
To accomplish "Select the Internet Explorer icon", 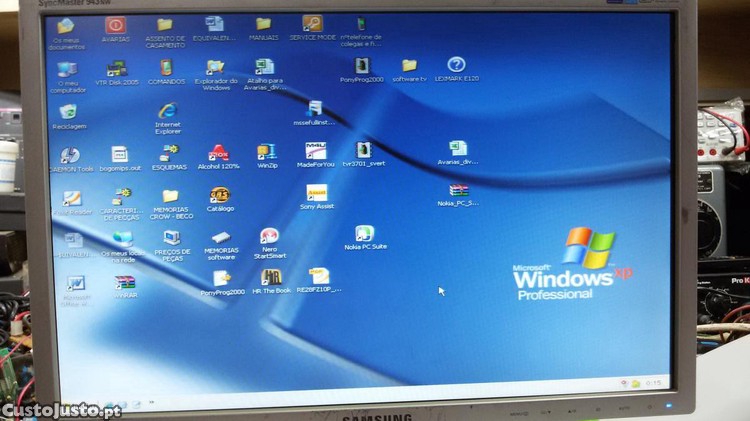I will click(168, 111).
